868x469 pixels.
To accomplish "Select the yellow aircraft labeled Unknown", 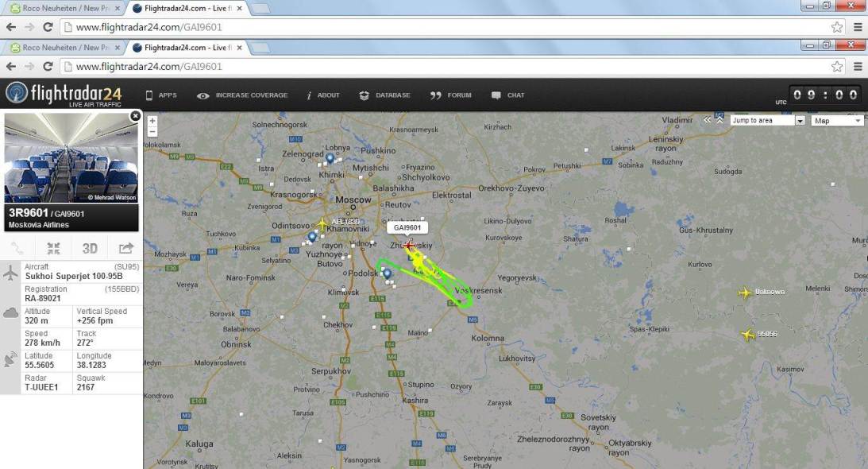I will tap(745, 293).
